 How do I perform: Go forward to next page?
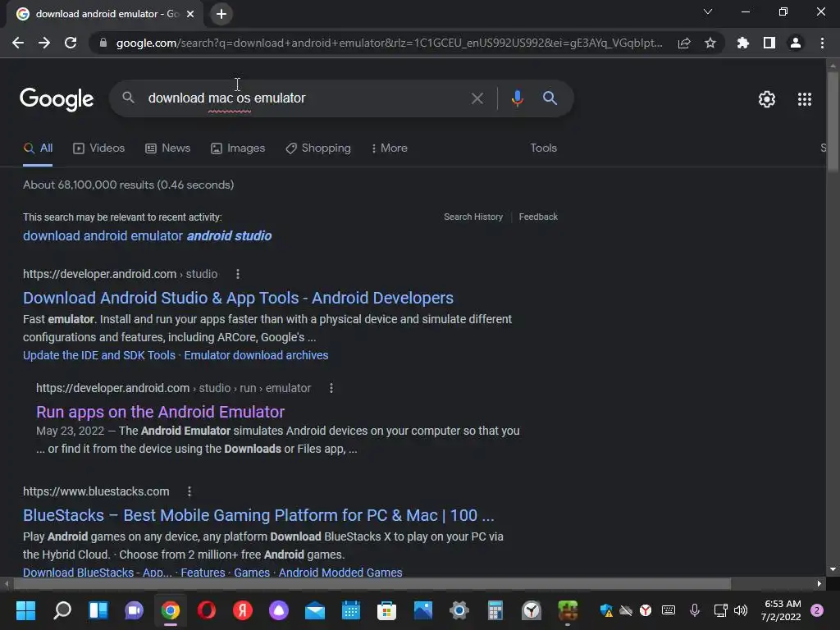[44, 43]
